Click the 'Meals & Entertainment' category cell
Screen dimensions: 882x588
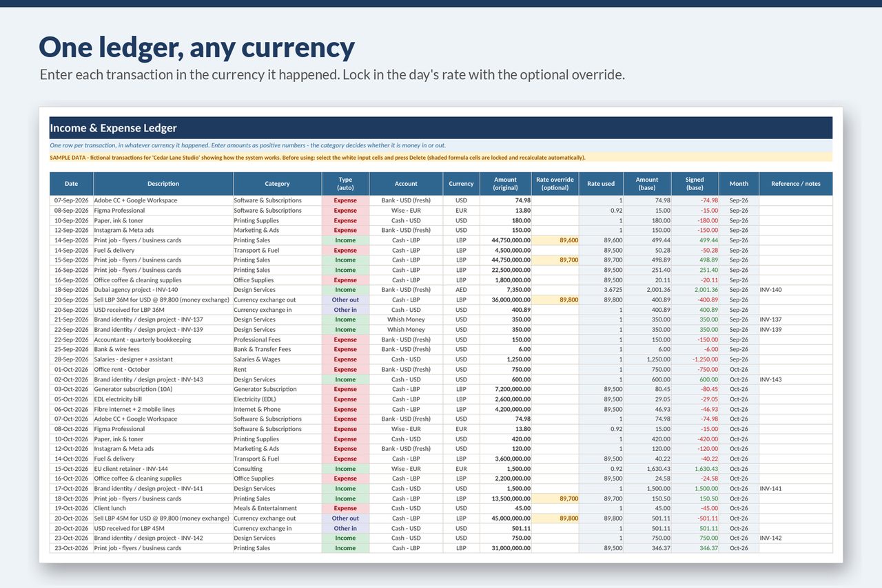[x=277, y=508]
